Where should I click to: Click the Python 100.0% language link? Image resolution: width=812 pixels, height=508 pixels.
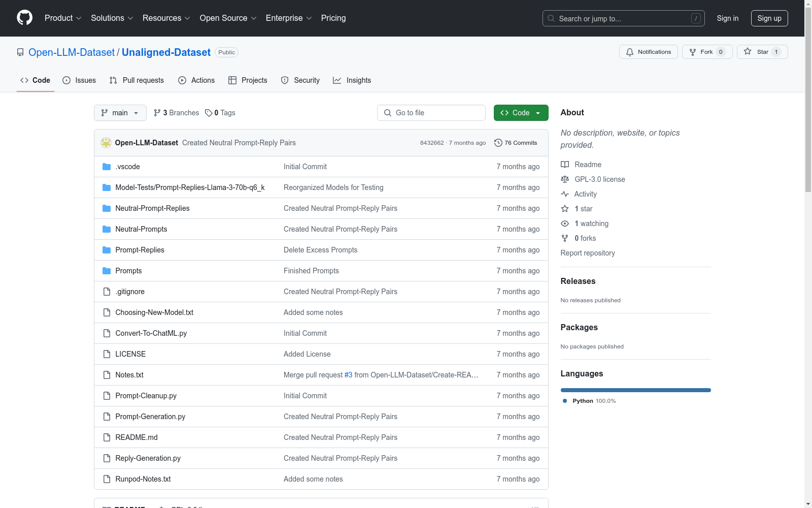point(589,401)
